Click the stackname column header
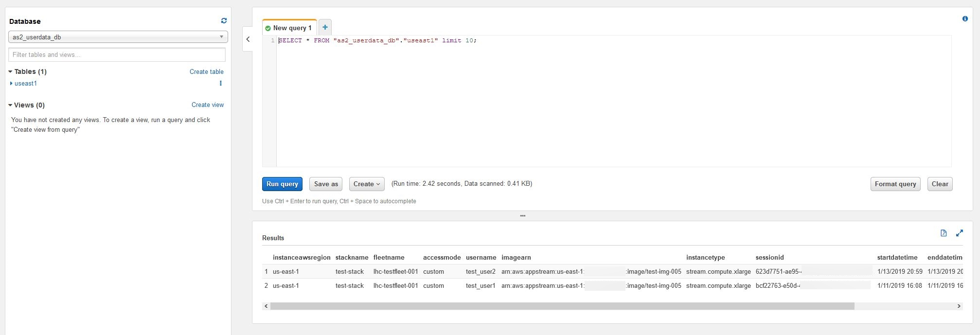The height and width of the screenshot is (335, 980). click(352, 257)
